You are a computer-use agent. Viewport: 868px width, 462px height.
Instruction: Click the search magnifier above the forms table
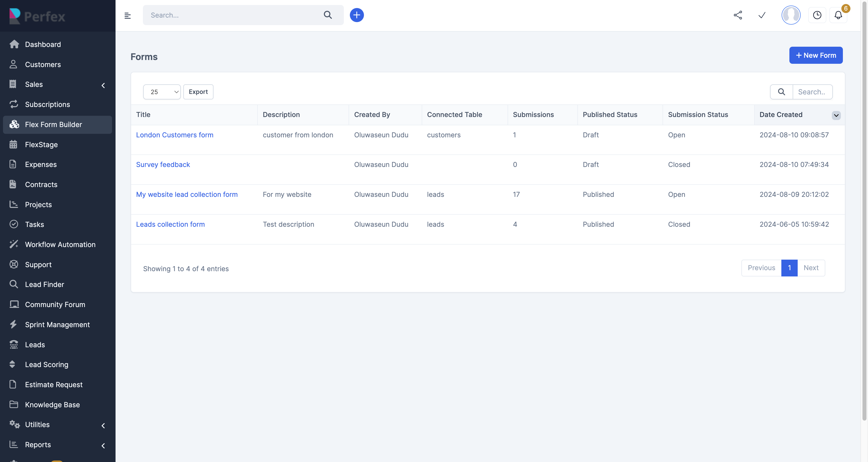coord(781,92)
